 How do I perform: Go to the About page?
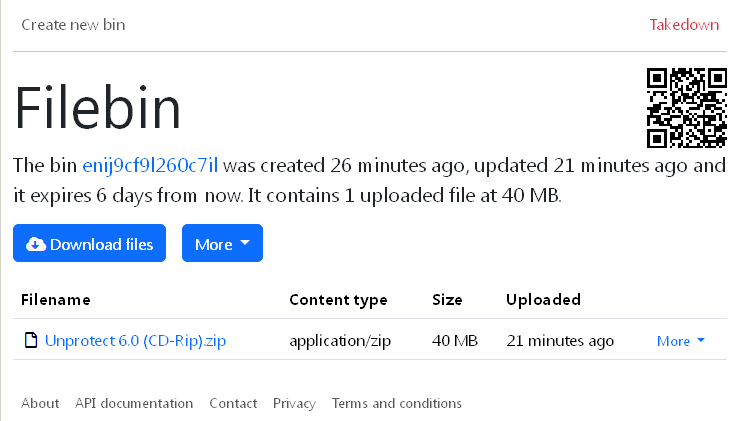[x=40, y=403]
